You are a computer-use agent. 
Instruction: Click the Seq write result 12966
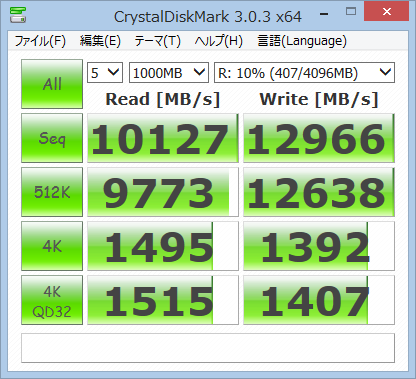tap(319, 138)
